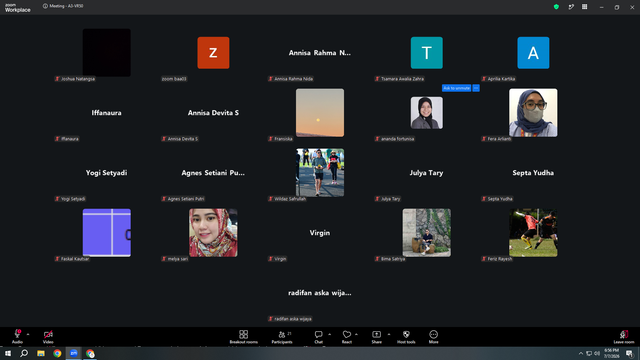Viewport: 640px width, 360px height.
Task: Open the first Chrome taskbar icon
Action: pyautogui.click(x=57, y=353)
